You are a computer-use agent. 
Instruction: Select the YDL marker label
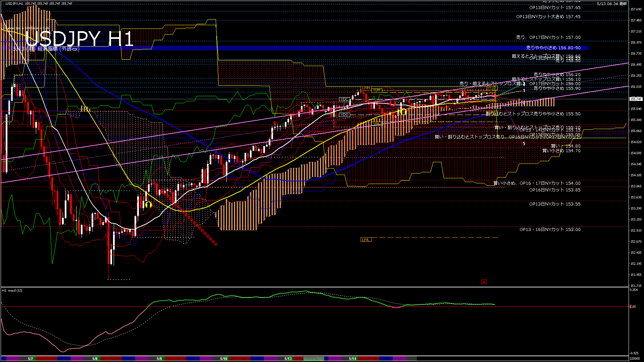[x=377, y=124]
